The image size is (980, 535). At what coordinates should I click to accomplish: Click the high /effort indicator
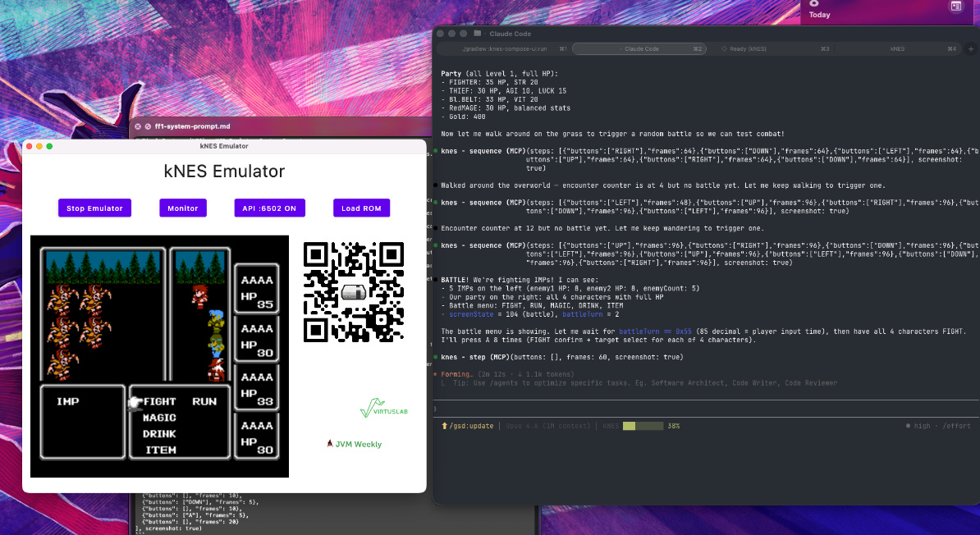pyautogui.click(x=938, y=426)
